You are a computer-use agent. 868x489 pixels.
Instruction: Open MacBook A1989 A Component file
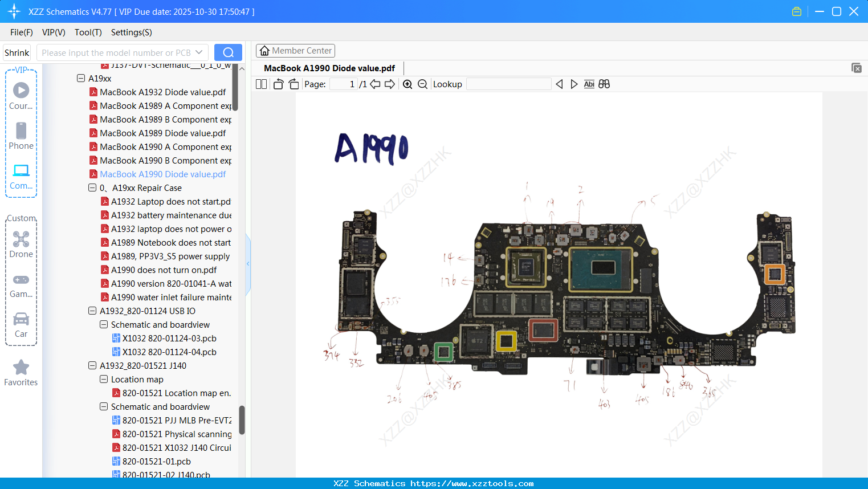tap(160, 105)
